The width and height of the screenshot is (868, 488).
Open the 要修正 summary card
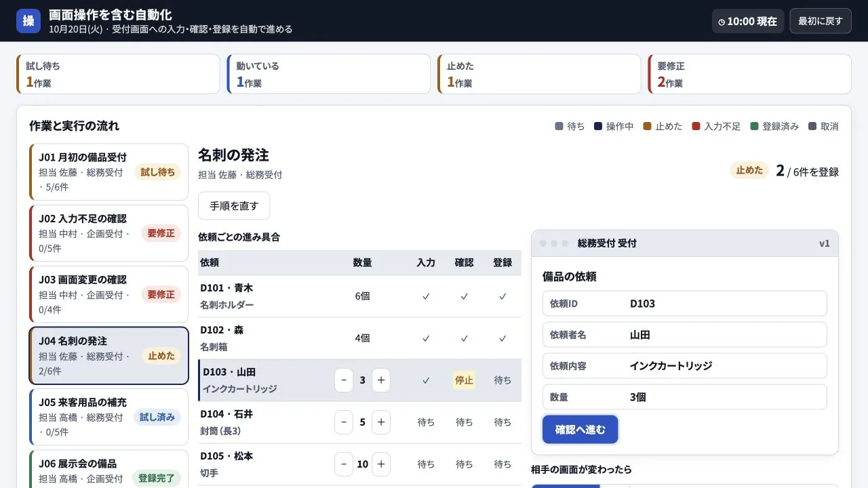pos(749,74)
